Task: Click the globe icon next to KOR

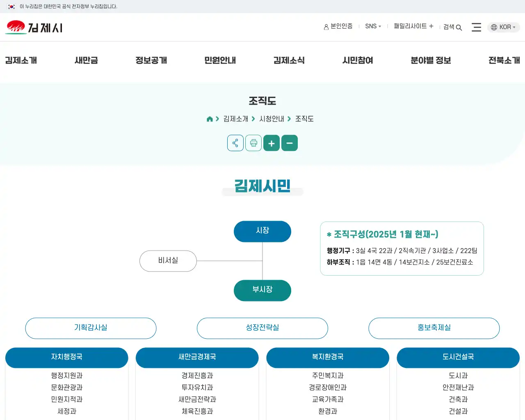Action: click(x=493, y=27)
